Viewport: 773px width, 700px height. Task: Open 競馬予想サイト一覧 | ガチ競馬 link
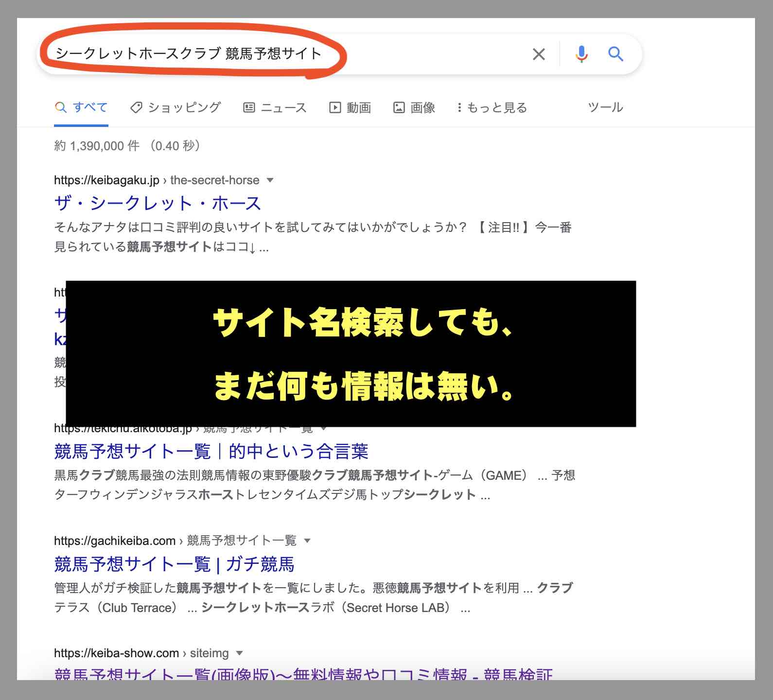(x=174, y=564)
